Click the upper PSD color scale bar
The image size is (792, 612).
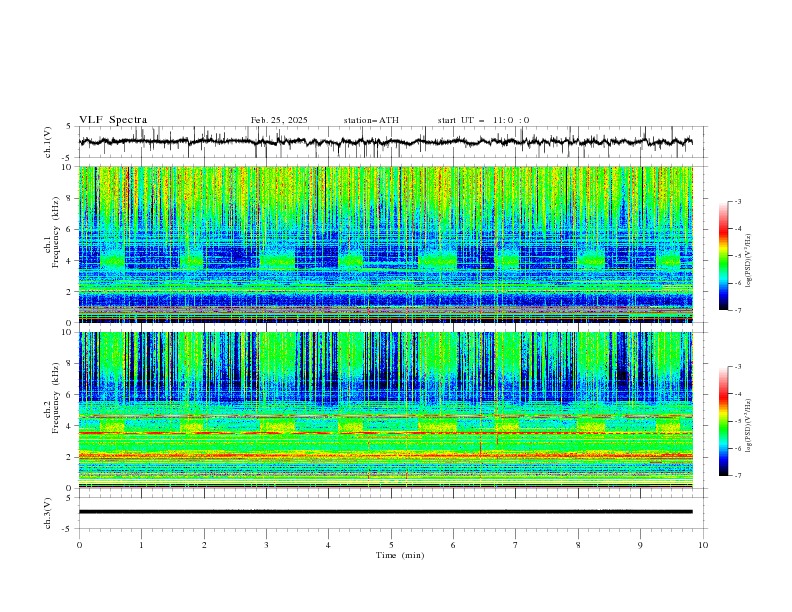(724, 256)
